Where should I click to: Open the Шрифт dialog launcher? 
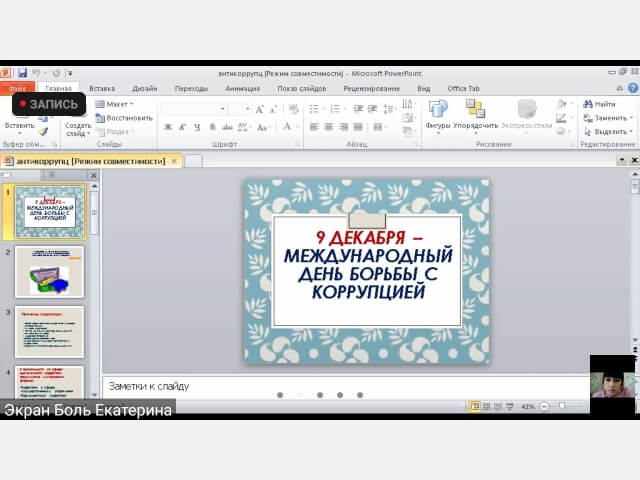(298, 144)
